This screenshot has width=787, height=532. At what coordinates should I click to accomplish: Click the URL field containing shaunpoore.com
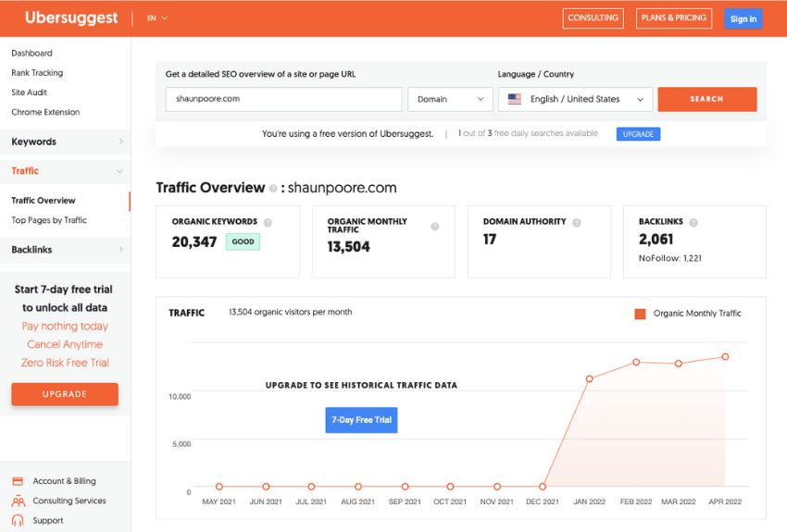pos(283,99)
